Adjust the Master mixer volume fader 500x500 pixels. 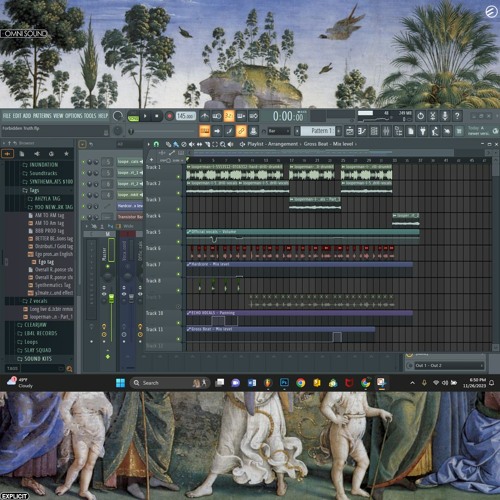(x=111, y=298)
